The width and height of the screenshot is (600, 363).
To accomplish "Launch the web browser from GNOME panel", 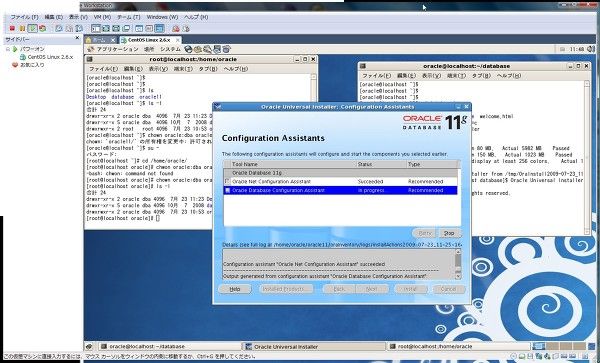I will click(188, 49).
